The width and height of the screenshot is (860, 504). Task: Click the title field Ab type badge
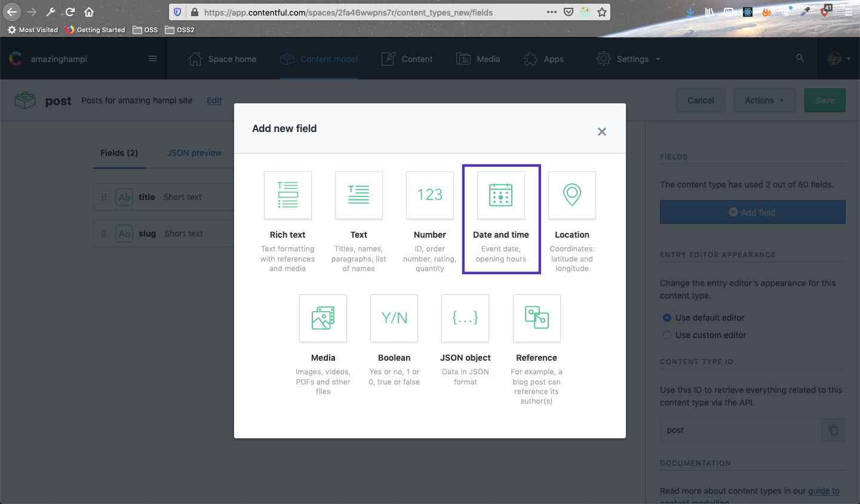click(124, 197)
